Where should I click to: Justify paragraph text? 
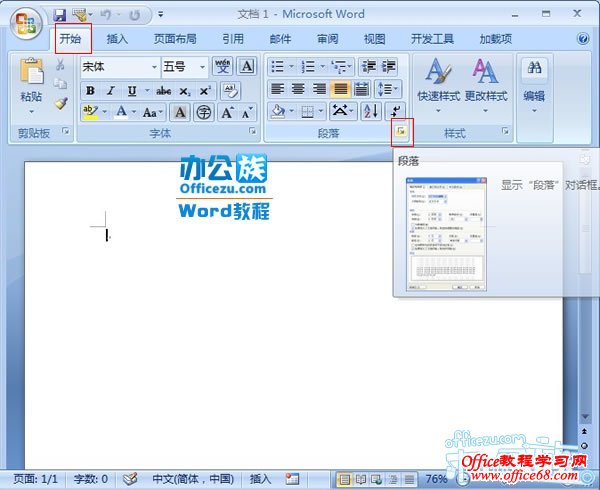point(340,90)
